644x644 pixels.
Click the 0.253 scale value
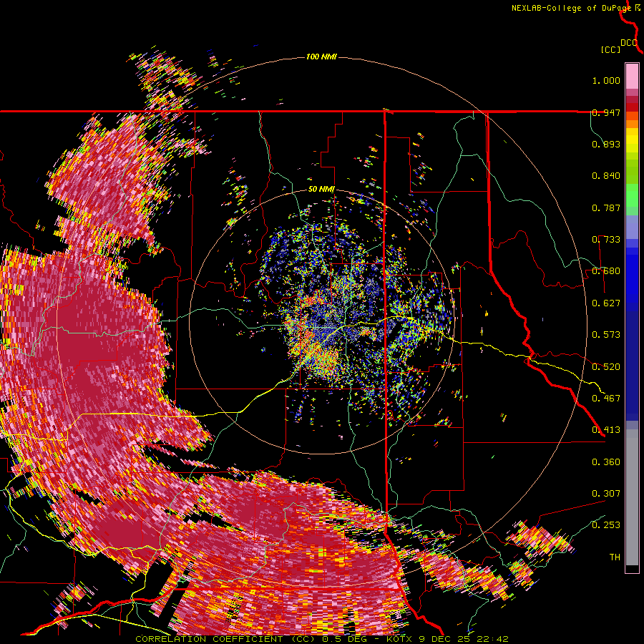click(x=606, y=525)
